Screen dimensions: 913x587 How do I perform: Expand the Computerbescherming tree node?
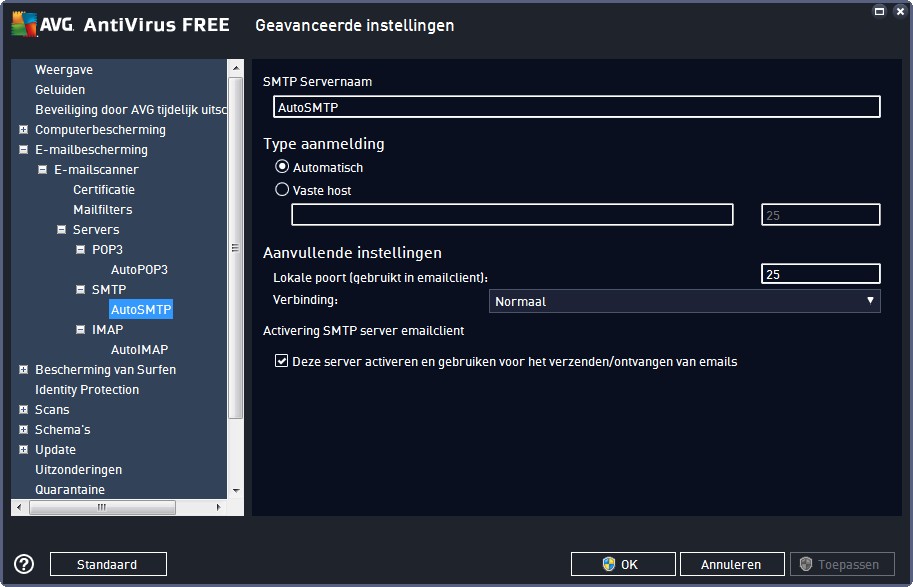point(23,129)
